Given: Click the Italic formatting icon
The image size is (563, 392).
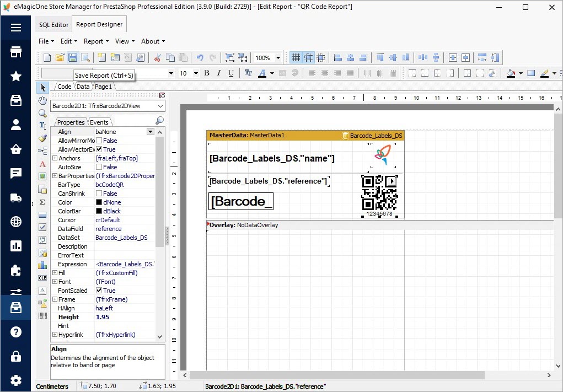Looking at the screenshot, I should pyautogui.click(x=219, y=73).
